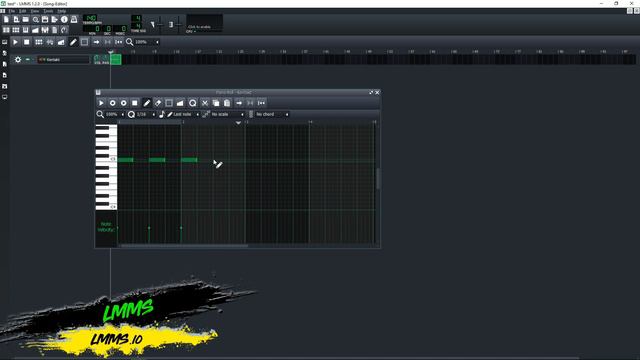Record notes in the Piano Roll
This screenshot has height=360, width=640.
tap(112, 103)
